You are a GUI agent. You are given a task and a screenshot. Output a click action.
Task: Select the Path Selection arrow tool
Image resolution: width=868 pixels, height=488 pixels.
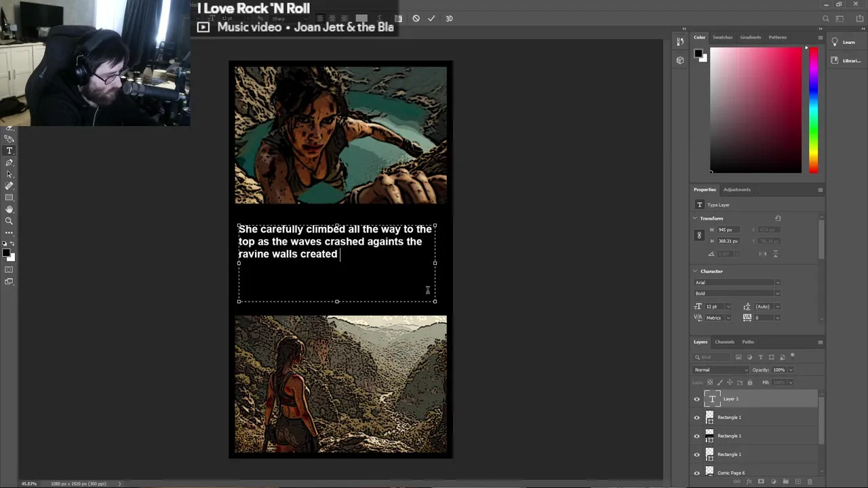[9, 174]
